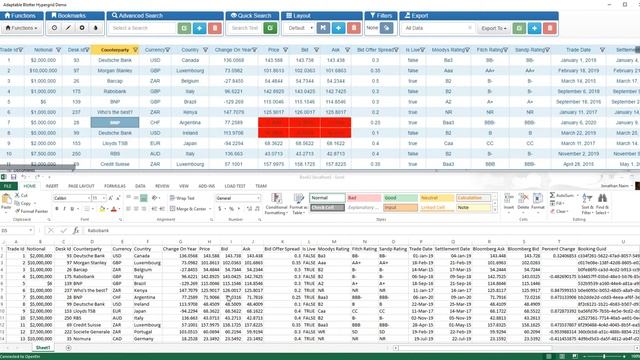Click the green Export edit button
640x360 pixels.
pyautogui.click(x=519, y=28)
